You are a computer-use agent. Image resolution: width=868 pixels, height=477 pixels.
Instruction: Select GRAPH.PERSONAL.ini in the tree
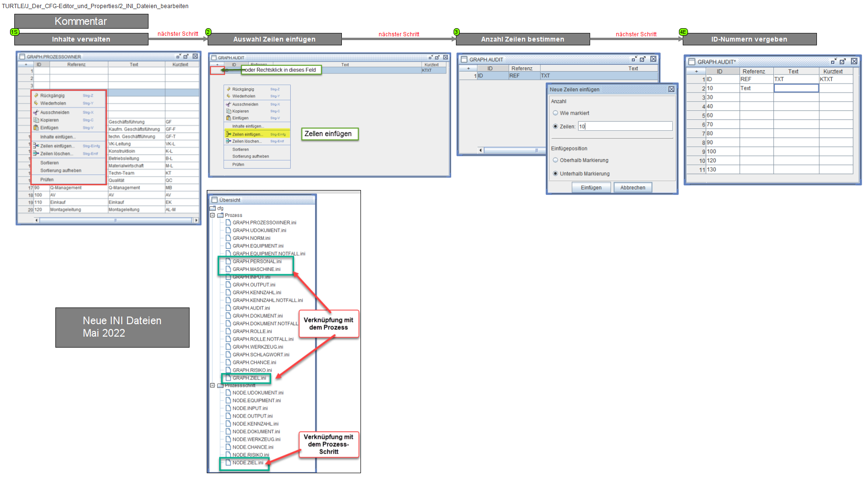(257, 261)
